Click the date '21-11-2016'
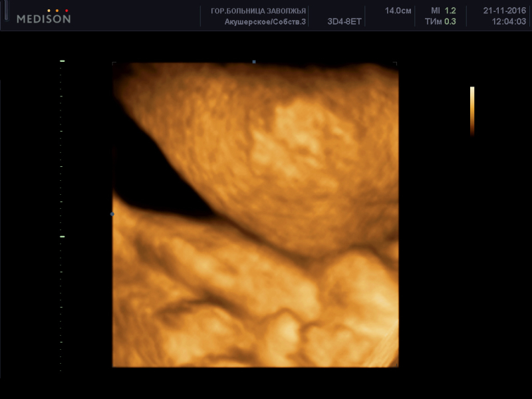Image resolution: width=532 pixels, height=399 pixels. (505, 11)
